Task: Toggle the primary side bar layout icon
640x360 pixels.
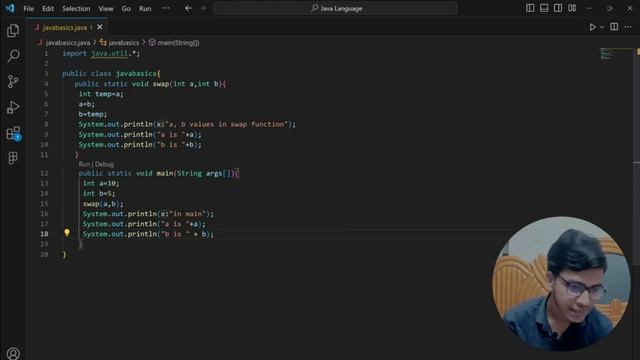Action: pyautogui.click(x=530, y=8)
